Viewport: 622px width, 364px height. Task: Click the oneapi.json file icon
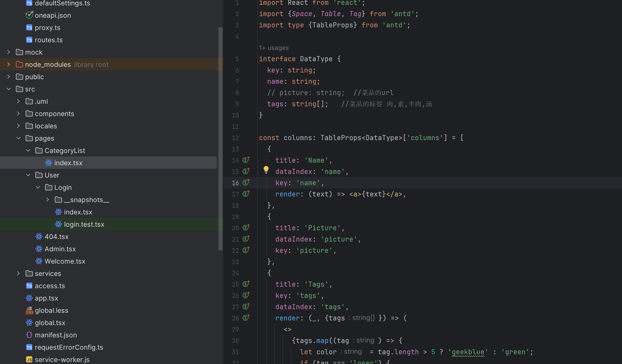coord(29,15)
